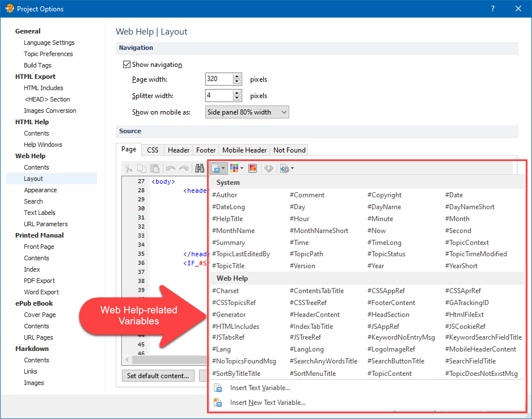The image size is (532, 419).
Task: Select Front Page under Printed Manual
Action: (x=39, y=247)
